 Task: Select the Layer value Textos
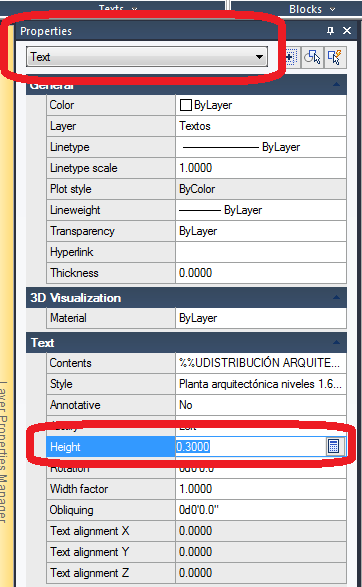[x=261, y=126]
